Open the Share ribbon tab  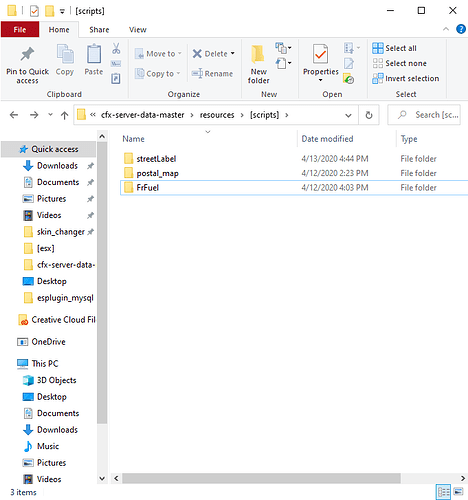(99, 30)
